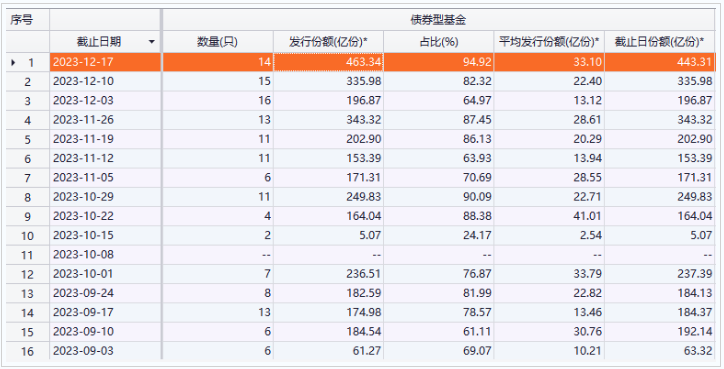Click percentage cell 24.17

(439, 236)
